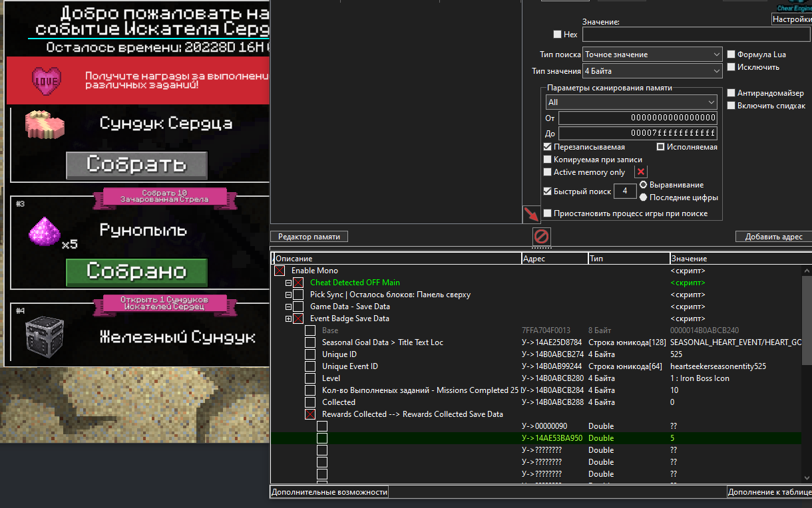
Task: Enable the Формула Lua checkbox
Action: point(731,55)
